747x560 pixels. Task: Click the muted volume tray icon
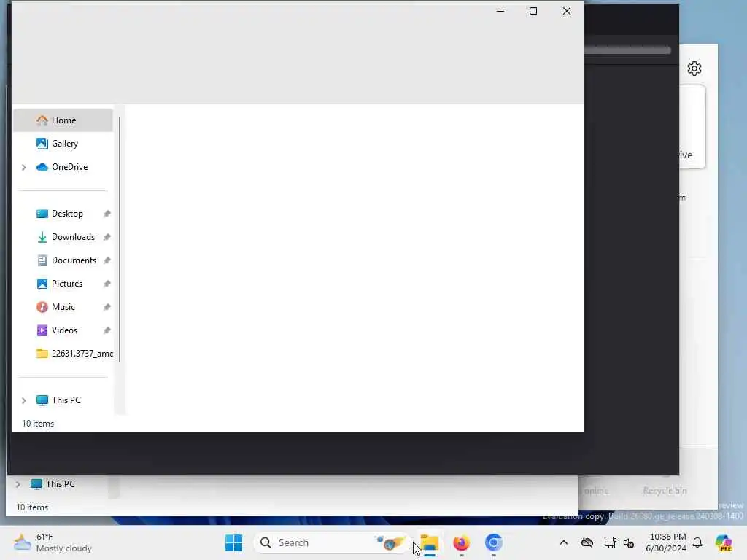point(629,542)
